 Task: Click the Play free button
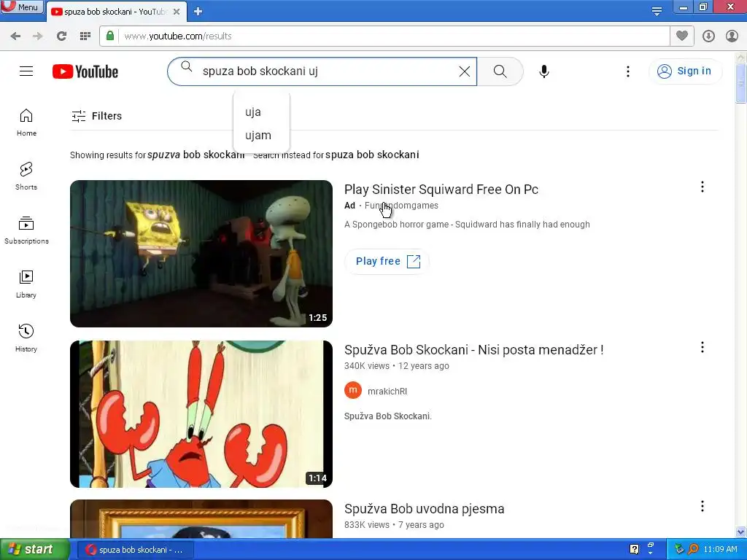(387, 262)
